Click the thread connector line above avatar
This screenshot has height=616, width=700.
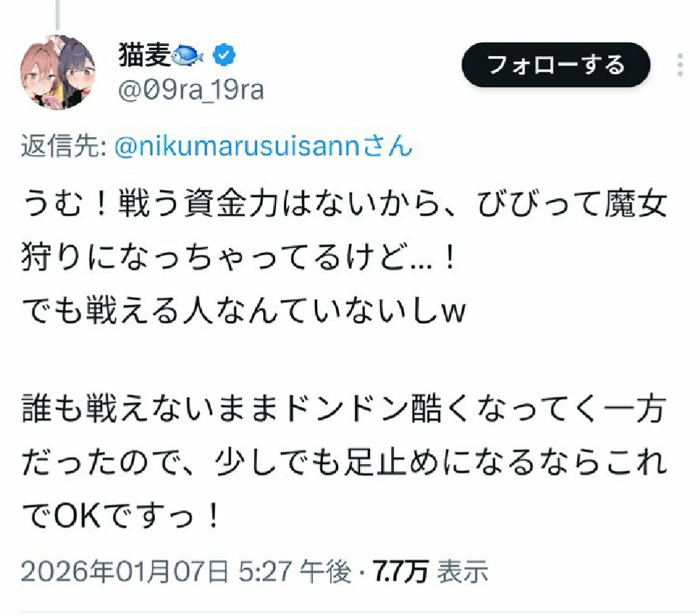pyautogui.click(x=57, y=14)
